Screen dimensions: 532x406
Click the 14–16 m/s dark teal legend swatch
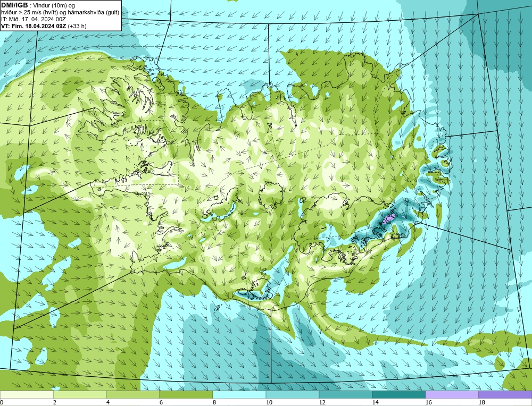coord(399,394)
